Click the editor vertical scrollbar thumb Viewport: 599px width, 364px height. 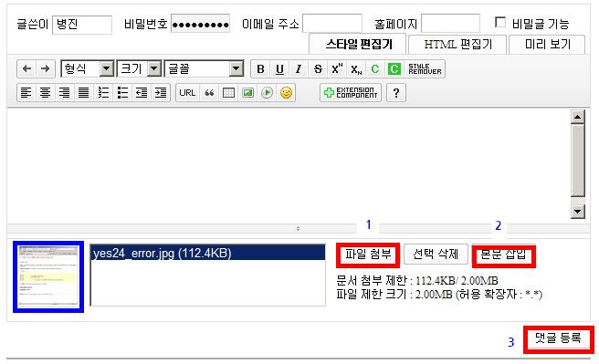[578, 161]
